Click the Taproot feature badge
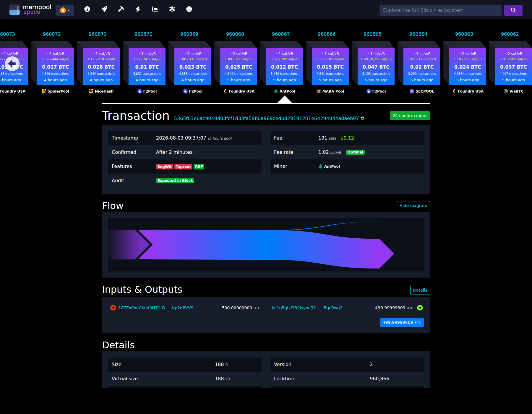This screenshot has width=532, height=414. 183,167
